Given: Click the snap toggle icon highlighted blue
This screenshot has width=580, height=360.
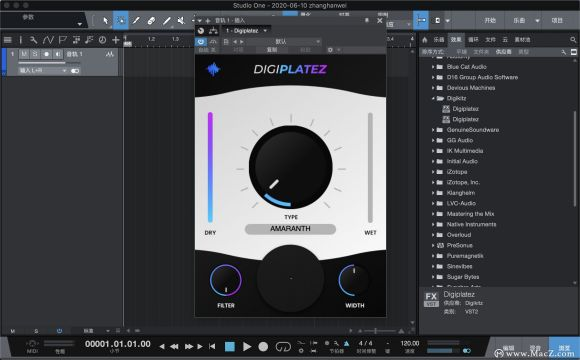Looking at the screenshot, I should 421,20.
